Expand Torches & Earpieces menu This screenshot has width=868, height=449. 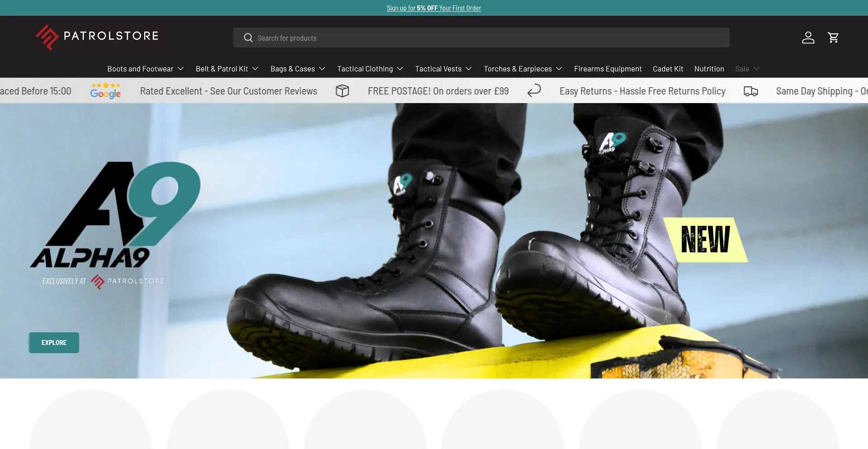pos(523,69)
